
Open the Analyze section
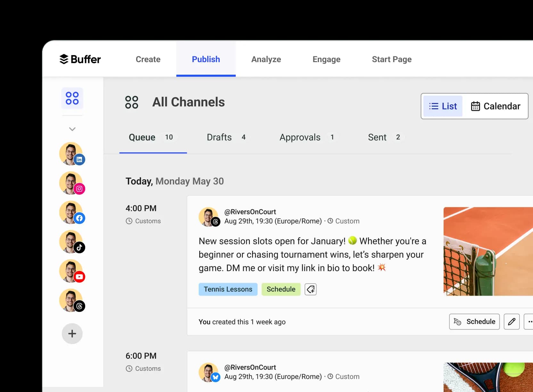tap(266, 59)
